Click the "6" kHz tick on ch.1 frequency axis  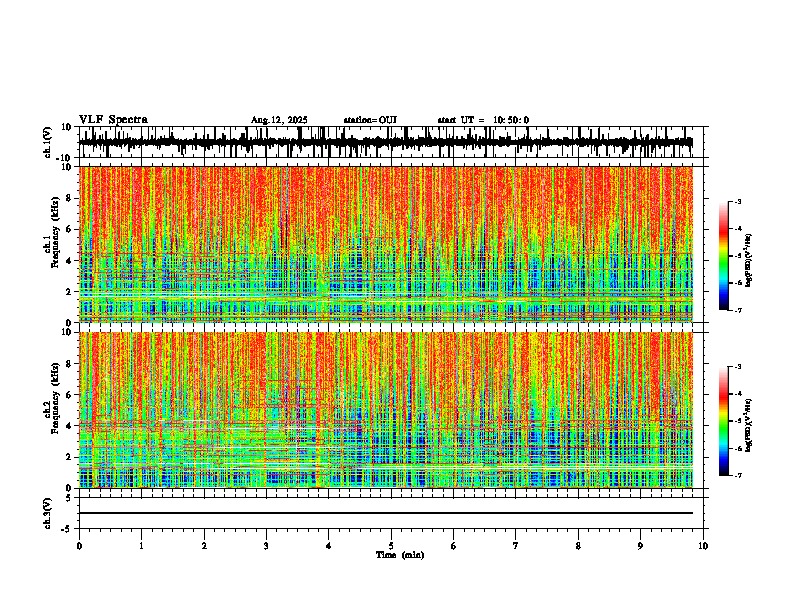pos(70,230)
